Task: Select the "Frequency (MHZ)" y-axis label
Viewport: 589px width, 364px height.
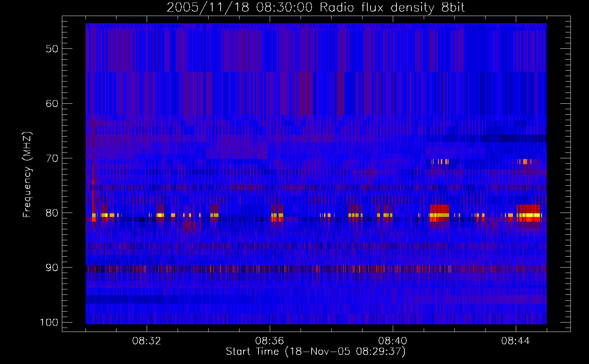Action: pos(28,175)
